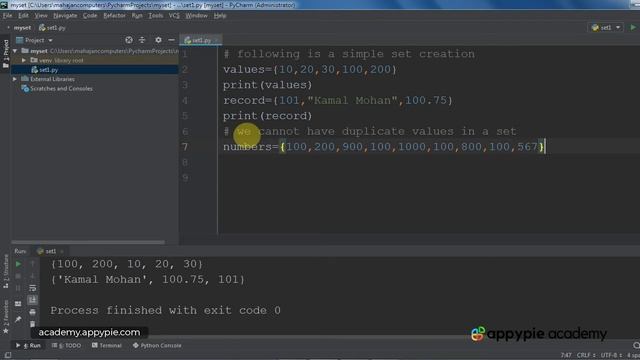This screenshot has height=360, width=640.
Task: Click myset breadcrumb in navigation bar
Action: [x=22, y=28]
